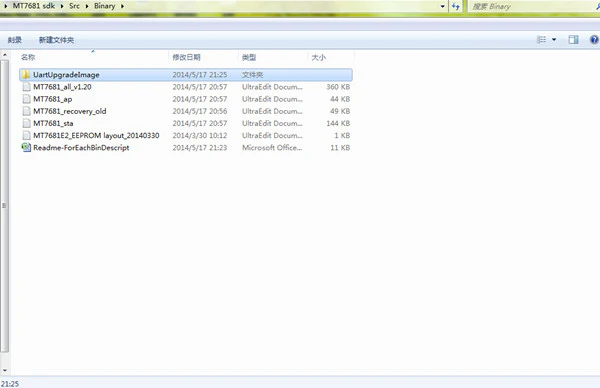Click the 2014/5/17 20:56 date cell

(x=200, y=111)
